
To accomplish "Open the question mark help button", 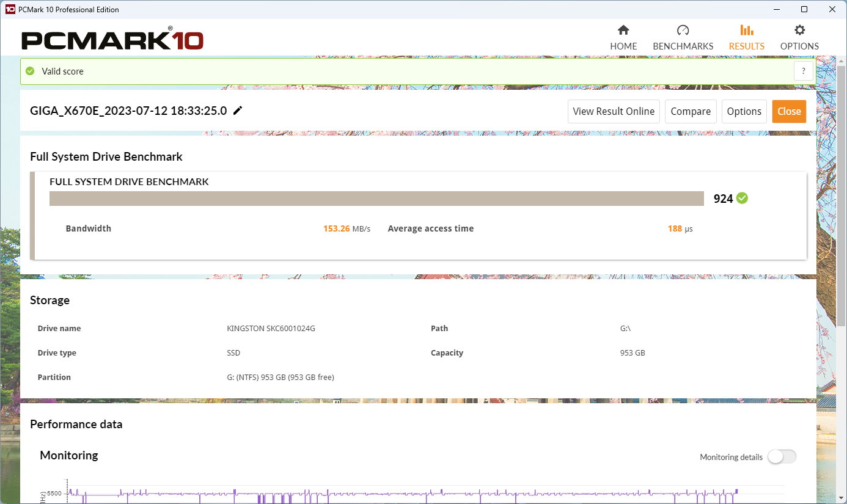I will tap(804, 71).
